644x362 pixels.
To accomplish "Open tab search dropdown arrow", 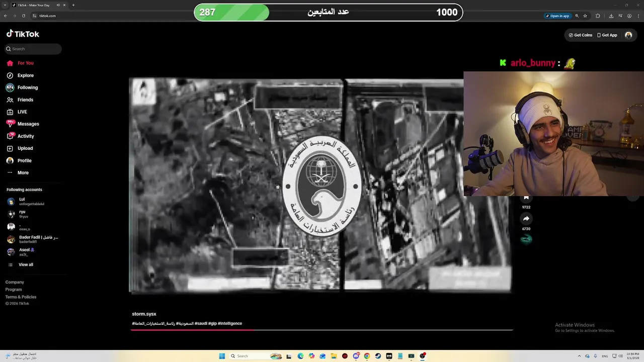I will 5,5.
